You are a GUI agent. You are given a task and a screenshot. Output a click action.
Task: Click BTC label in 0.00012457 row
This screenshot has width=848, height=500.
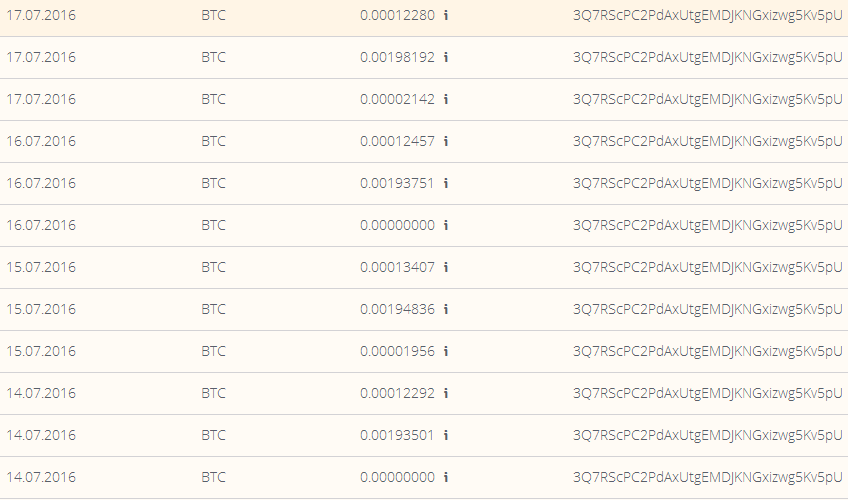(214, 141)
